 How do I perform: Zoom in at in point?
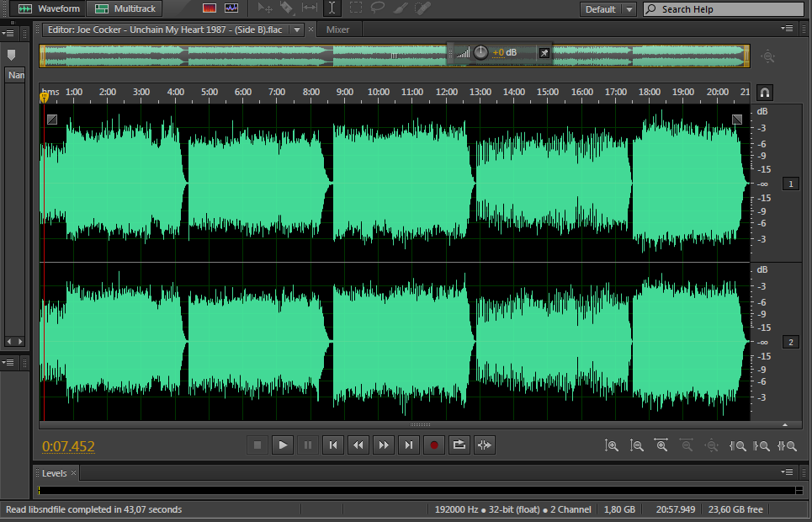click(x=737, y=445)
